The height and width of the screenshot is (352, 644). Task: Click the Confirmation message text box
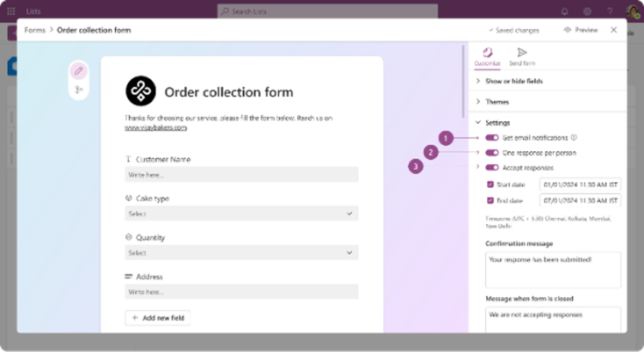[x=553, y=270]
